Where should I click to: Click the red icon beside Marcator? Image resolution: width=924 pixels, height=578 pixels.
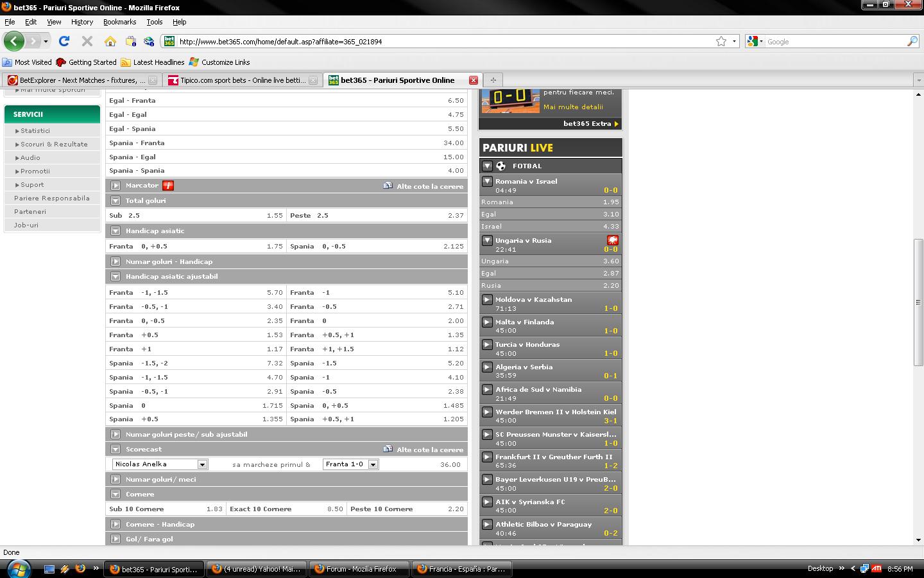[168, 186]
